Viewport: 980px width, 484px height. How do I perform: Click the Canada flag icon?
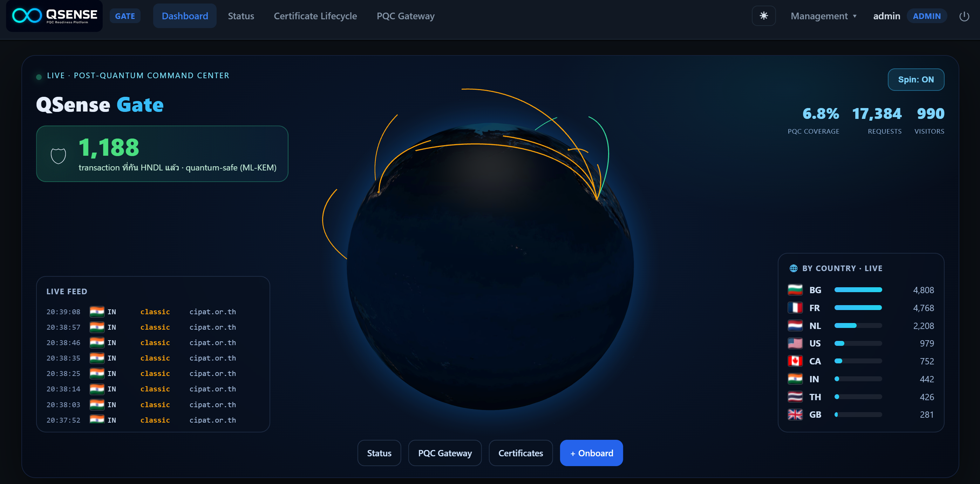(795, 361)
